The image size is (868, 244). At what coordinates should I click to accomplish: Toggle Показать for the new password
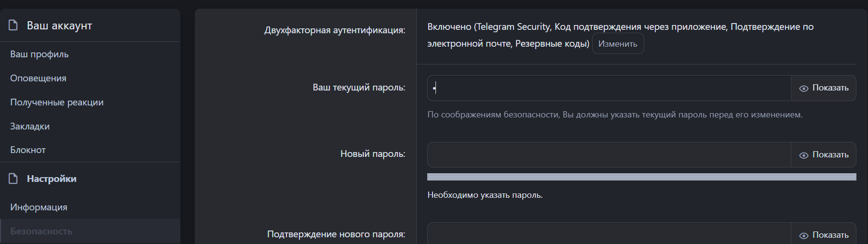(x=824, y=155)
